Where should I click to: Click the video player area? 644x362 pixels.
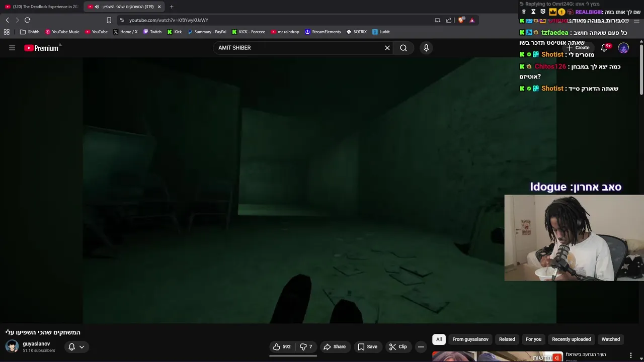[319, 190]
